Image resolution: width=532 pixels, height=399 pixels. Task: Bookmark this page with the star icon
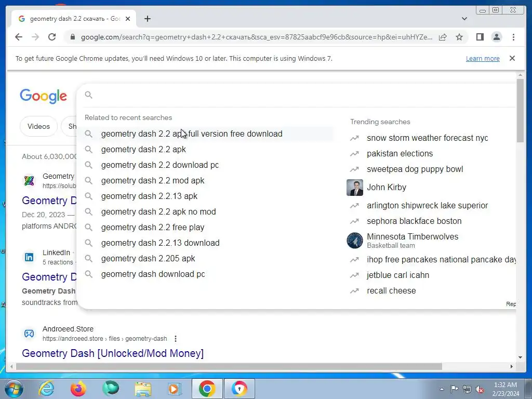tap(459, 37)
